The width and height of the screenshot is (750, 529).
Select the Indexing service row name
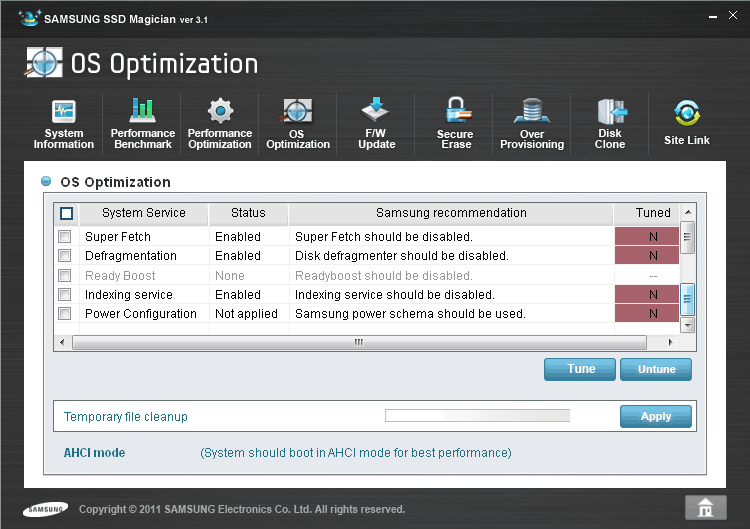point(129,295)
